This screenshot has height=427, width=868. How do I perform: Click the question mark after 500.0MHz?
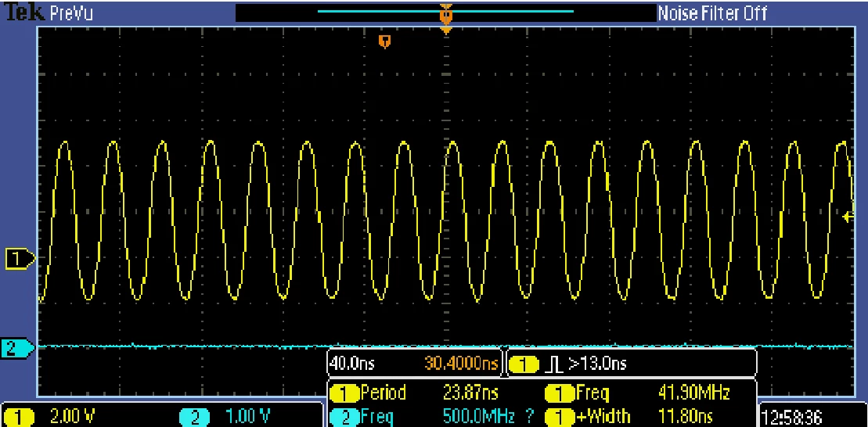[x=531, y=416]
